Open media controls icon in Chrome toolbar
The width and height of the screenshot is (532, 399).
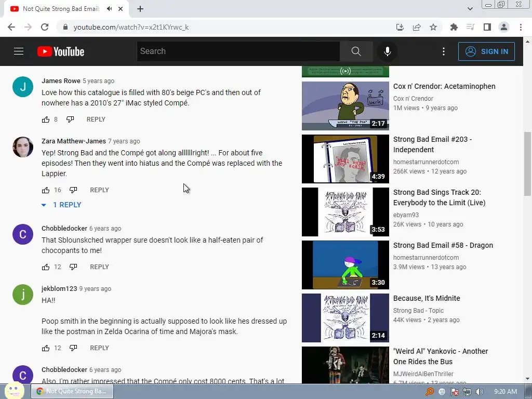coord(470,27)
